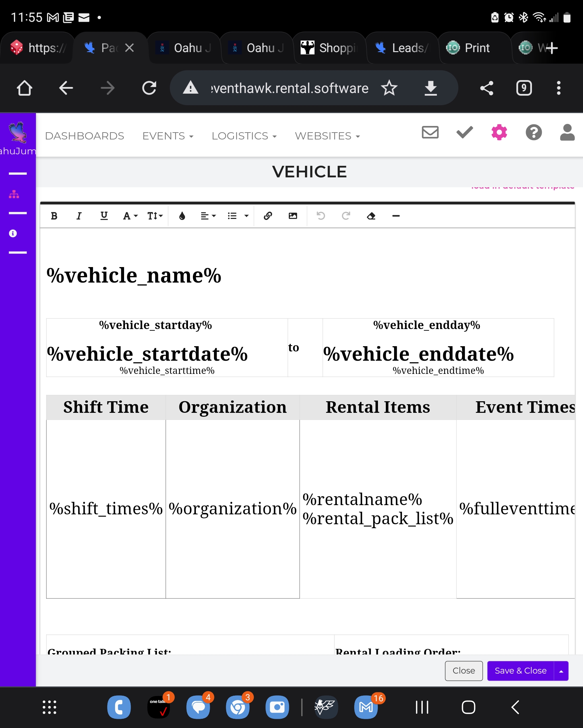Toggle underline formatting in the editor
Image resolution: width=583 pixels, height=728 pixels.
[x=104, y=216]
